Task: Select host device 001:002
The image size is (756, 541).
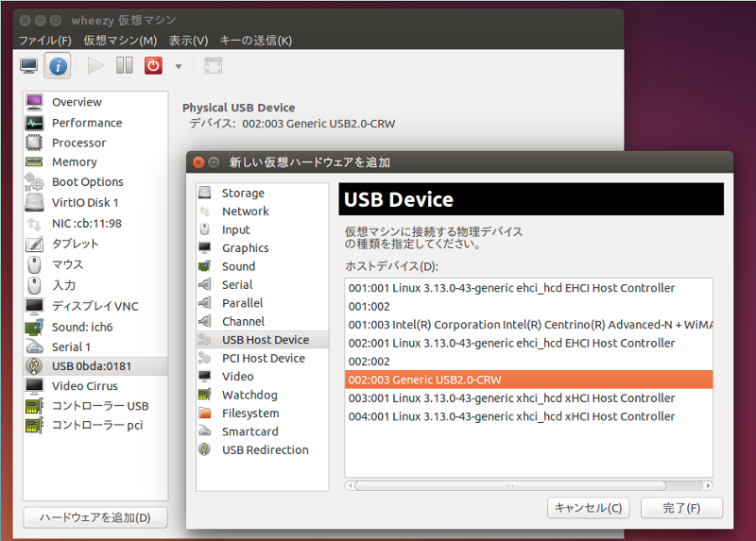Action: click(529, 307)
